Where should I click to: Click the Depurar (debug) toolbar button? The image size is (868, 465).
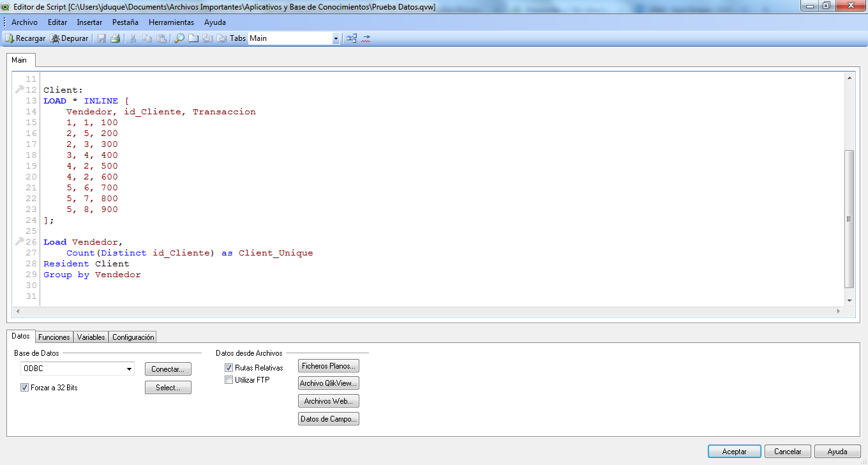click(70, 38)
